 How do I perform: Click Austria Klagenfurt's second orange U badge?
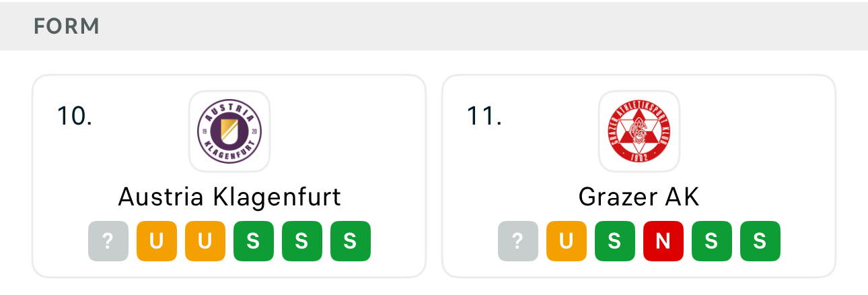click(205, 241)
